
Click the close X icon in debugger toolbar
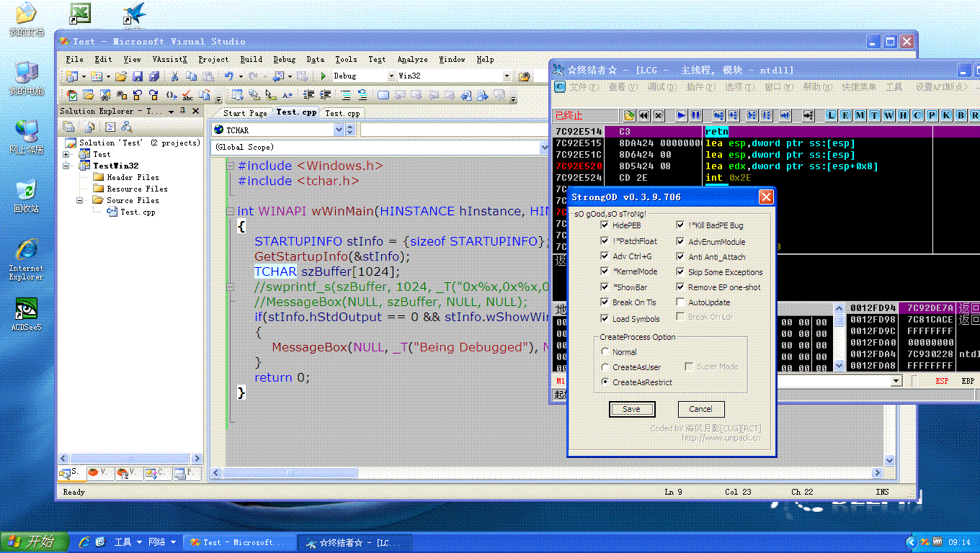tap(659, 115)
